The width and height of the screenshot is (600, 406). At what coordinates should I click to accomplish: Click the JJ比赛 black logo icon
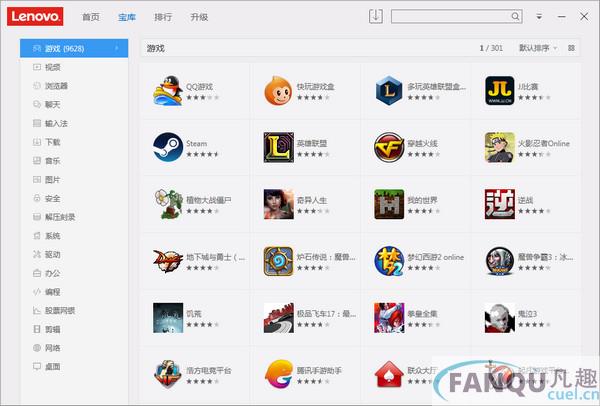click(x=499, y=90)
